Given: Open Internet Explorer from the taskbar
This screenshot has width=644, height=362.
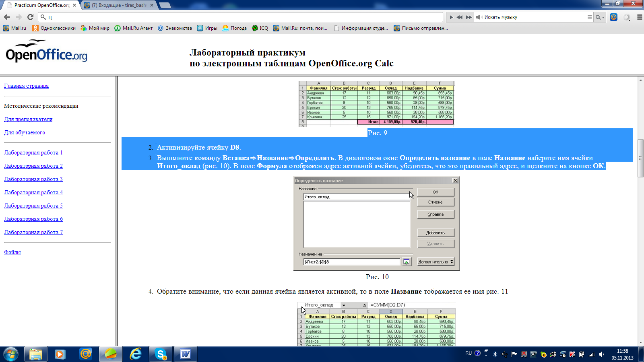Looking at the screenshot, I should coord(136,354).
